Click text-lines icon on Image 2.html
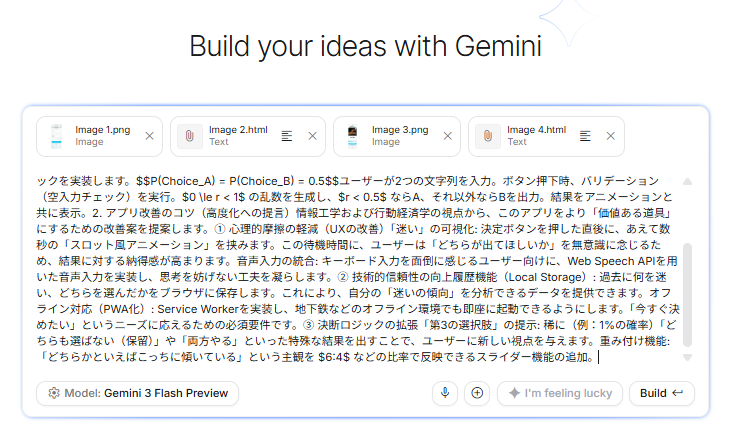751x445 pixels. [287, 136]
